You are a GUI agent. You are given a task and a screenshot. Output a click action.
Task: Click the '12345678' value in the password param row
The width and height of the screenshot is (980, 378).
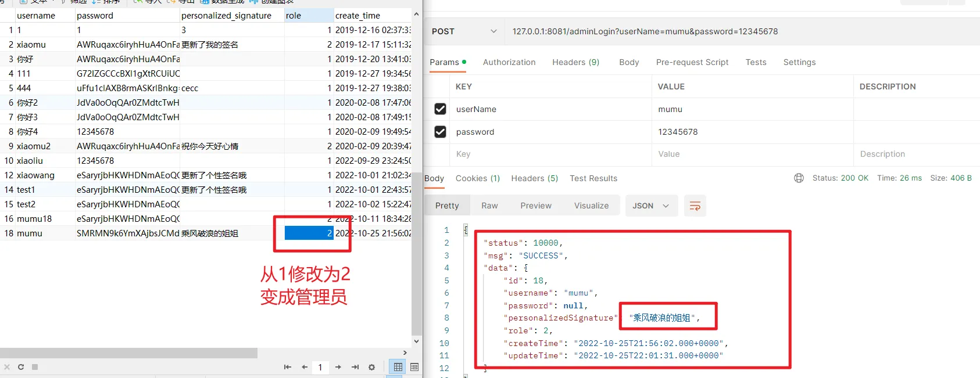coord(678,132)
